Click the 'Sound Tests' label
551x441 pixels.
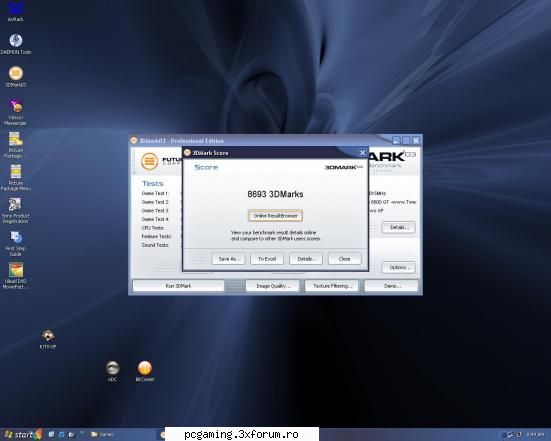point(155,245)
